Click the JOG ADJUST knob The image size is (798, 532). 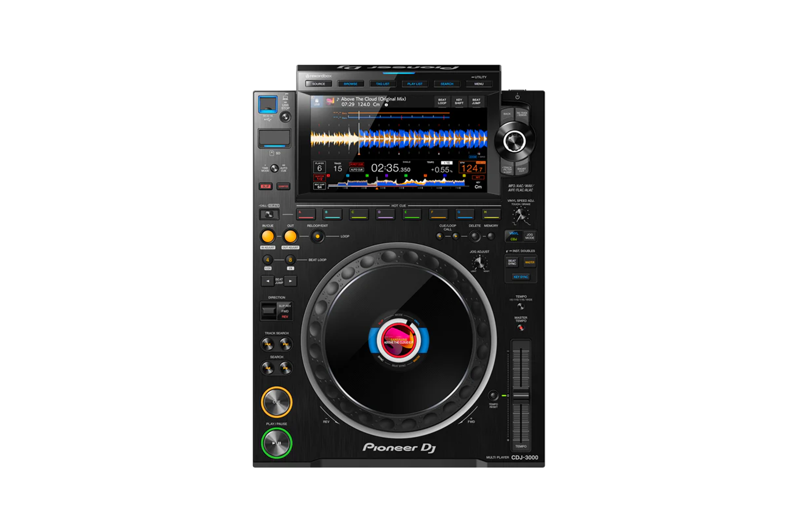[479, 263]
